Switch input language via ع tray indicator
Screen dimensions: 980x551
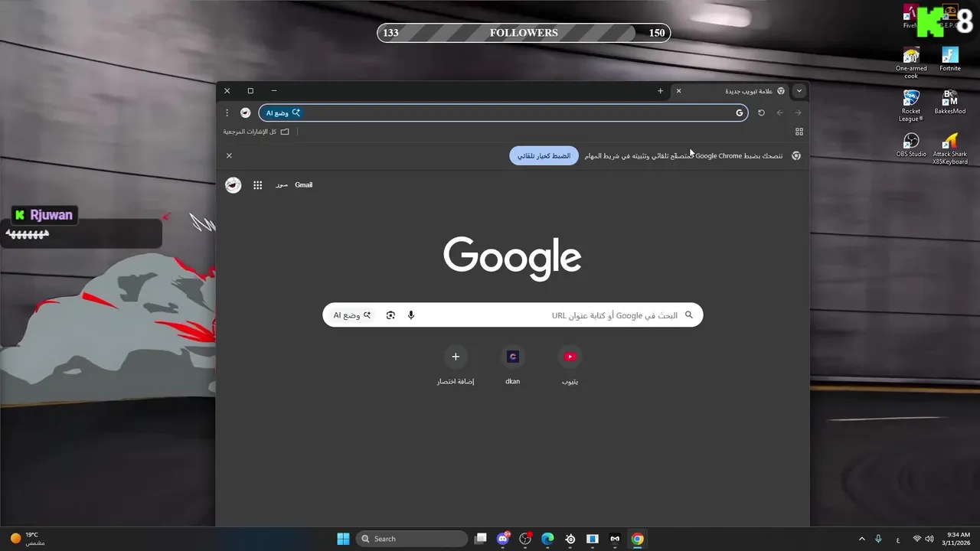tap(898, 539)
